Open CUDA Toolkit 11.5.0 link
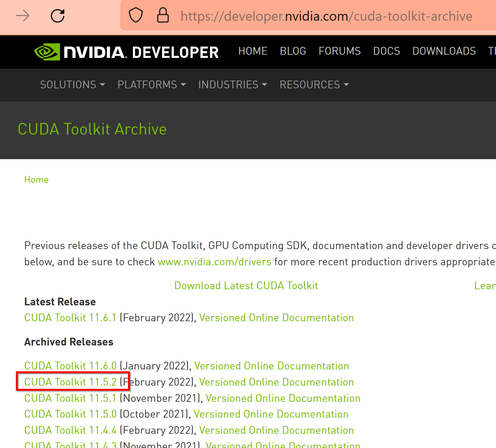Image resolution: width=496 pixels, height=448 pixels. pyautogui.click(x=70, y=414)
